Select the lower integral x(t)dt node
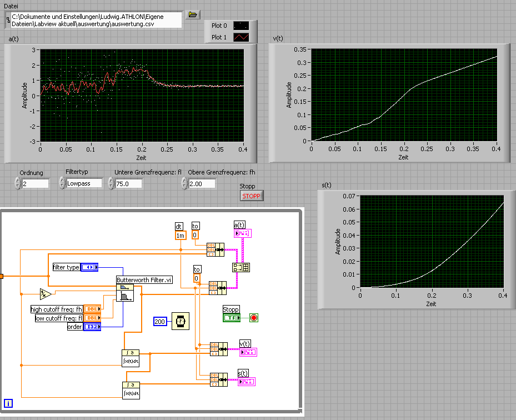 [131, 390]
